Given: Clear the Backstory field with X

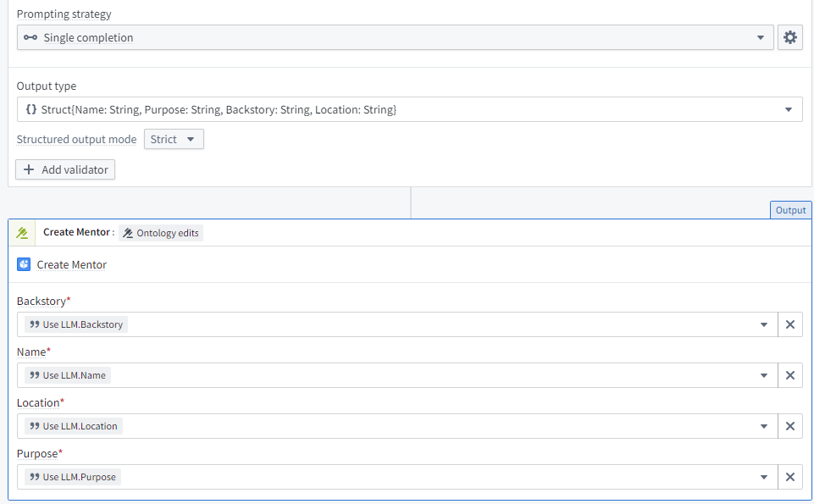Looking at the screenshot, I should pyautogui.click(x=789, y=324).
